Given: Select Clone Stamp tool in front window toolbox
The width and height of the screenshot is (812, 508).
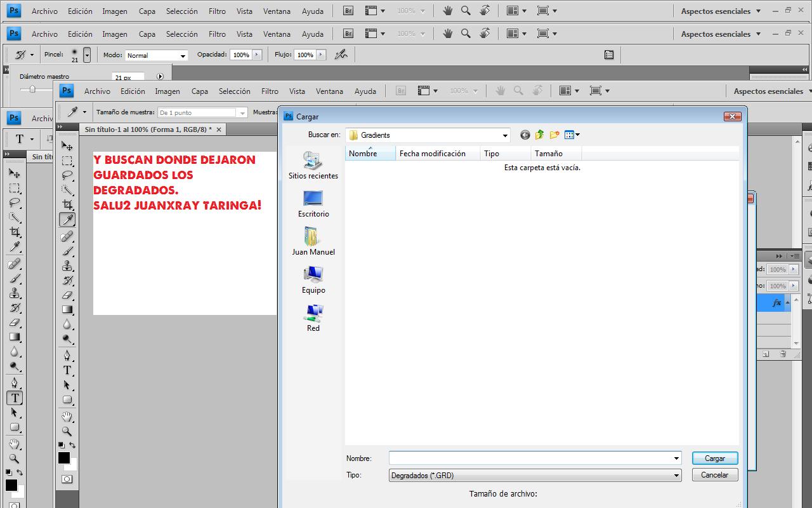Looking at the screenshot, I should (x=67, y=265).
